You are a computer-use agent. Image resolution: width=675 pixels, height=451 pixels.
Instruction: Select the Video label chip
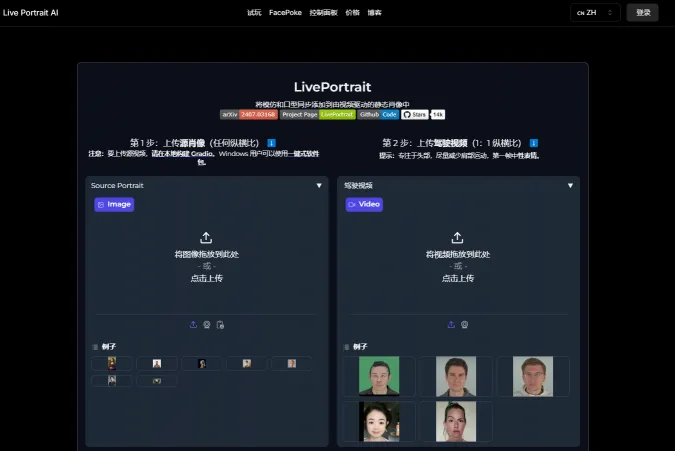pos(364,204)
